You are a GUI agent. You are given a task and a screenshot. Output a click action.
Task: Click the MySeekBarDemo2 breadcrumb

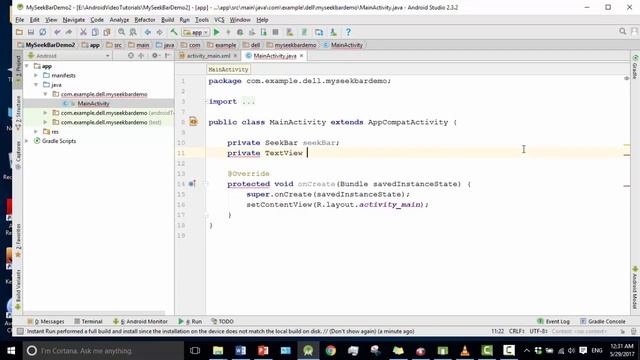pos(46,45)
